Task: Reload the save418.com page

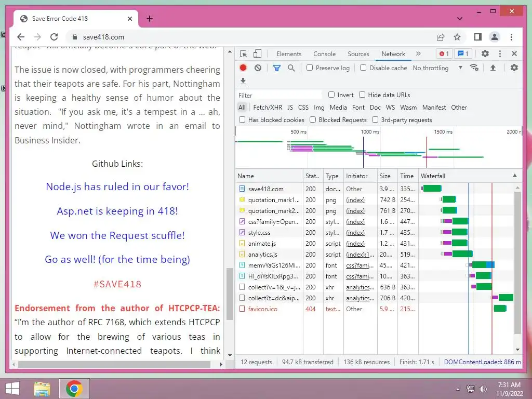Action: pos(54,37)
